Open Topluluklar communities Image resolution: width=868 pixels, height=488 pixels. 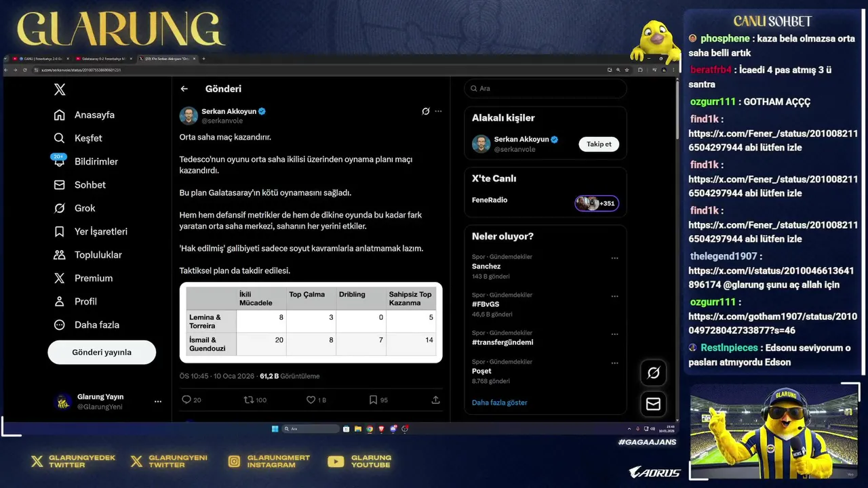click(x=87, y=255)
